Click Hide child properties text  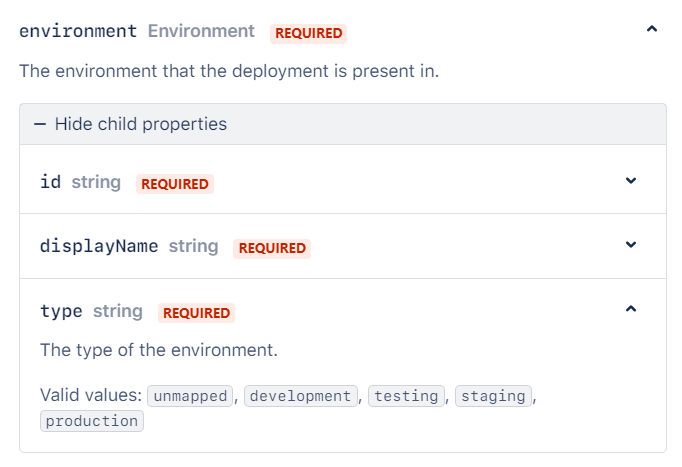tap(140, 124)
